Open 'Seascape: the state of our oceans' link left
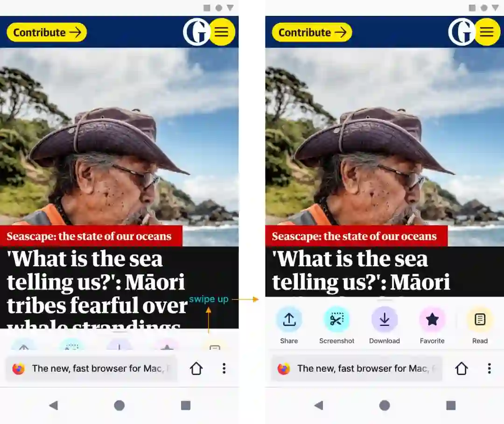This screenshot has width=504, height=424. pyautogui.click(x=89, y=236)
